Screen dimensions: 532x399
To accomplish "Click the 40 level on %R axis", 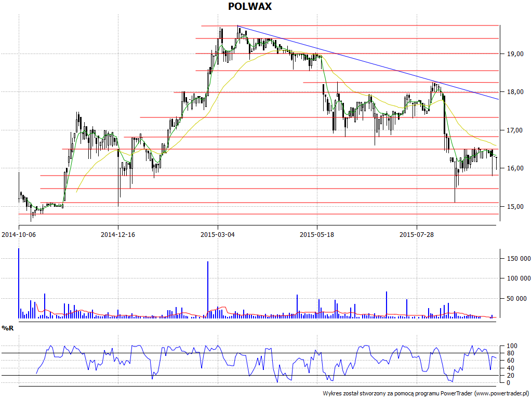I will click(511, 368).
